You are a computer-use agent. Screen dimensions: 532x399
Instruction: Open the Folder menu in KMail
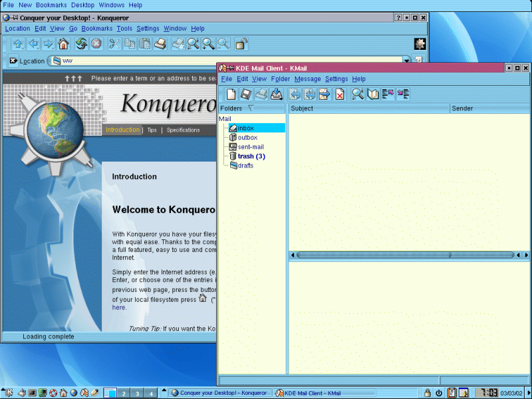(x=280, y=79)
